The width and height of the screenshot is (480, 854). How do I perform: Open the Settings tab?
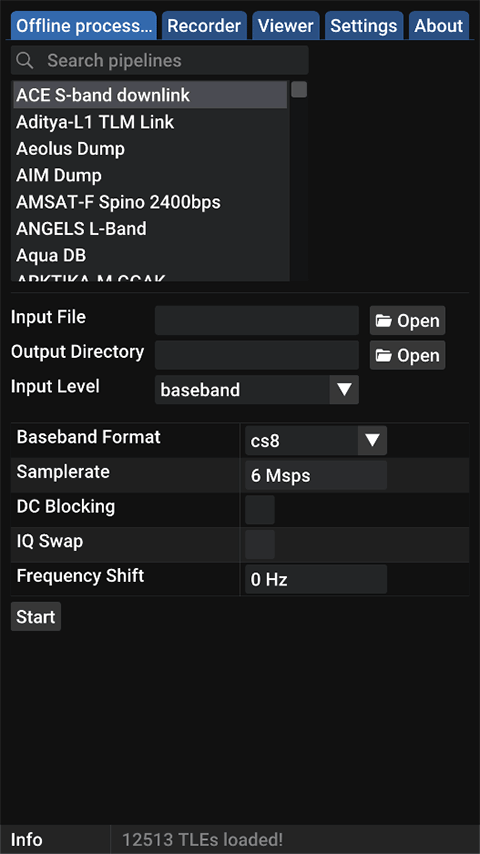click(x=364, y=26)
